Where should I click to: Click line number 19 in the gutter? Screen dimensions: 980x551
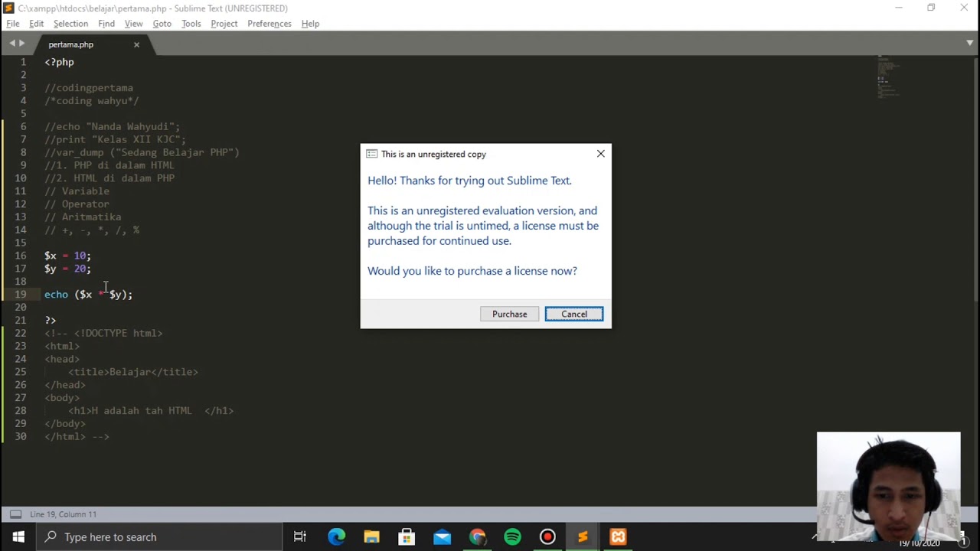click(x=20, y=294)
